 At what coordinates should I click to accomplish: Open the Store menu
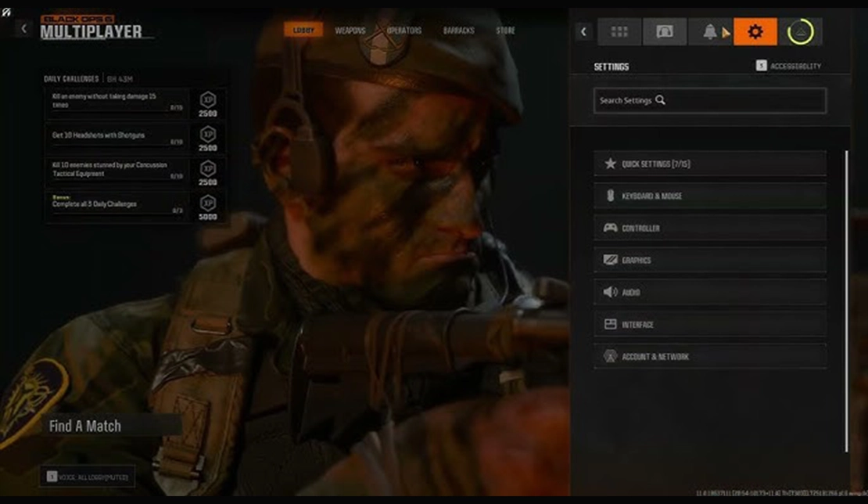(507, 31)
